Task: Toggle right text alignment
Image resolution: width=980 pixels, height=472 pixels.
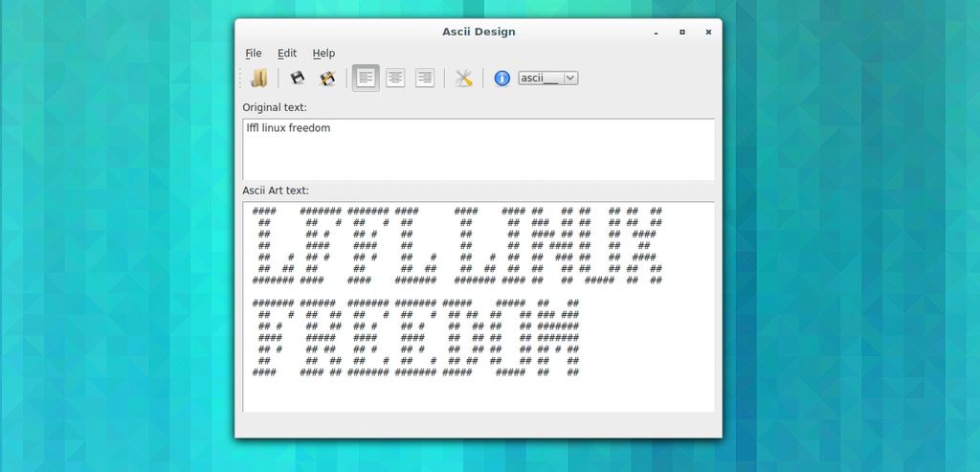Action: pos(424,79)
